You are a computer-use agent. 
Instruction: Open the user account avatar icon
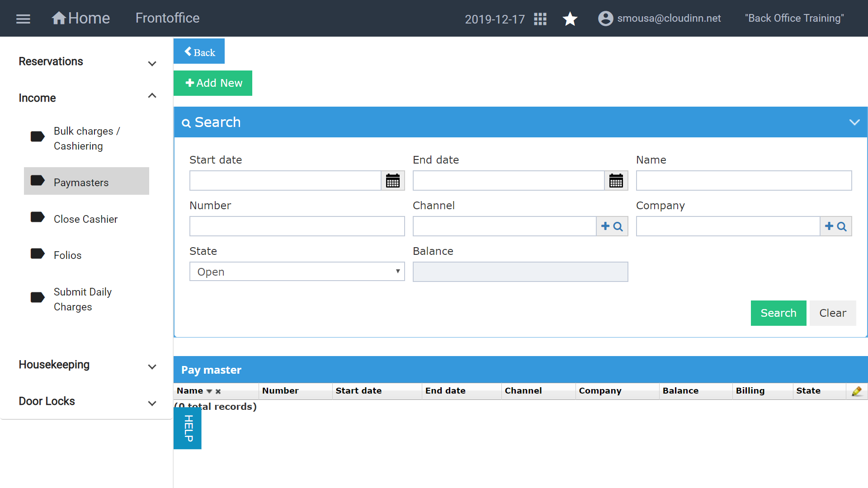[606, 19]
